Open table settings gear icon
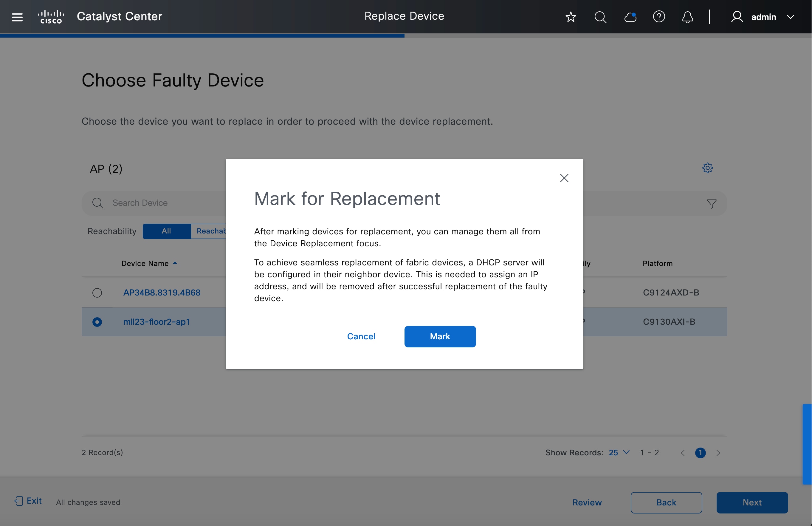The height and width of the screenshot is (526, 812). pyautogui.click(x=707, y=168)
